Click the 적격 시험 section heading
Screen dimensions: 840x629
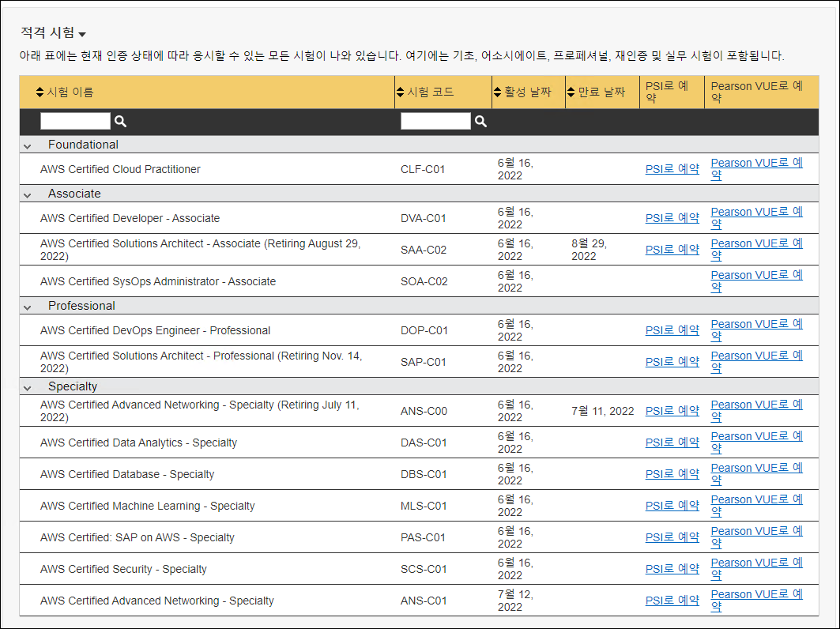pos(47,32)
